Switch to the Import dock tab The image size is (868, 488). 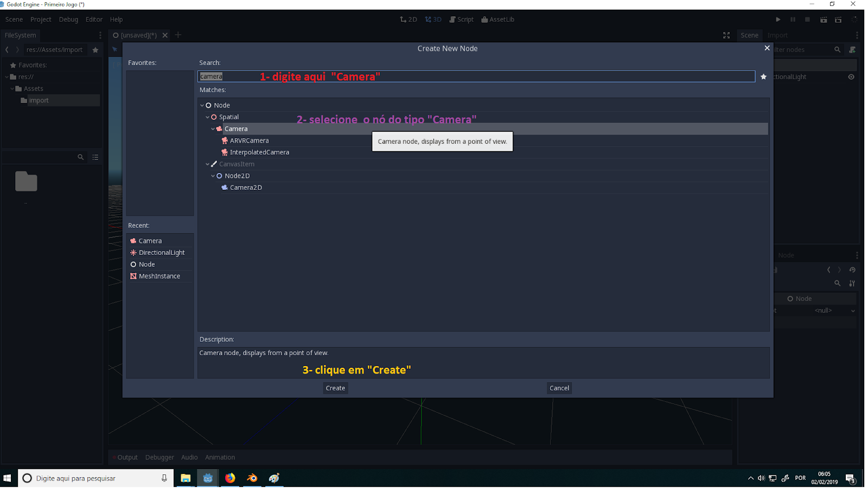click(777, 35)
